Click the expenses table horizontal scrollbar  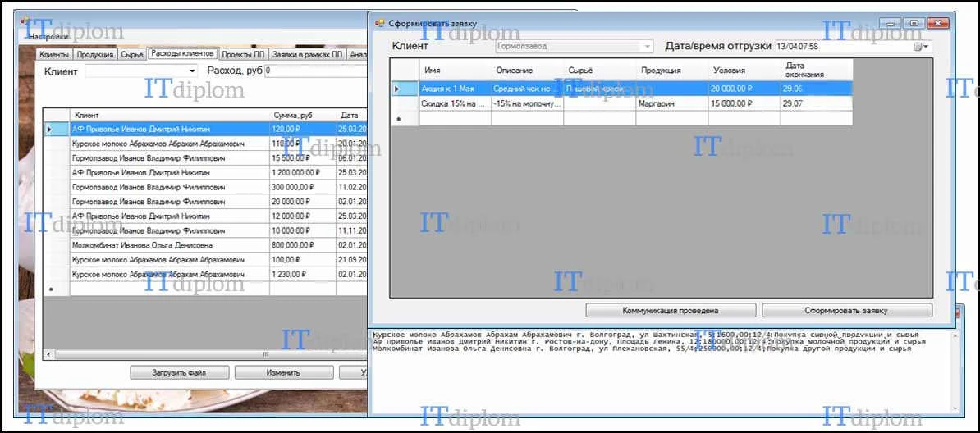click(x=206, y=354)
